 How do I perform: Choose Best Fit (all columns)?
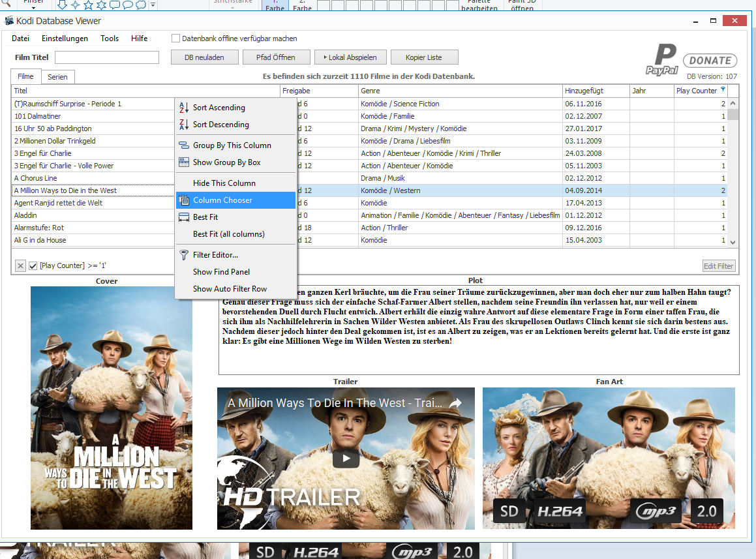pyautogui.click(x=235, y=234)
